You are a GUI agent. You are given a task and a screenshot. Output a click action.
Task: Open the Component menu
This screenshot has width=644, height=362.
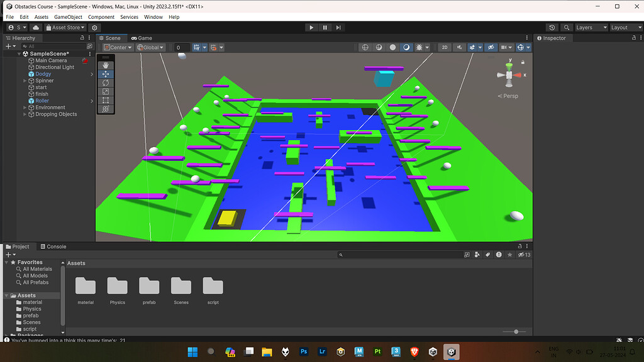tap(101, 17)
